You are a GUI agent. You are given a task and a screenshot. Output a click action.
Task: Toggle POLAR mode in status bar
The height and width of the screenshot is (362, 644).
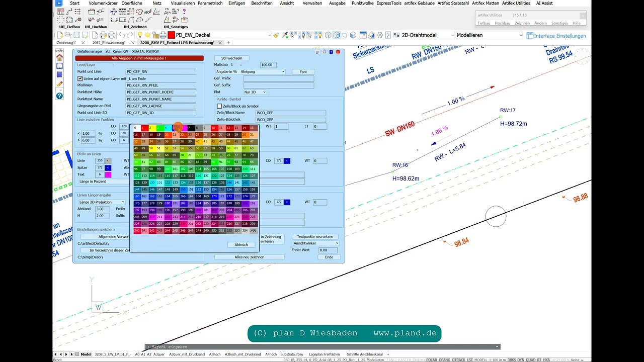tap(432, 360)
